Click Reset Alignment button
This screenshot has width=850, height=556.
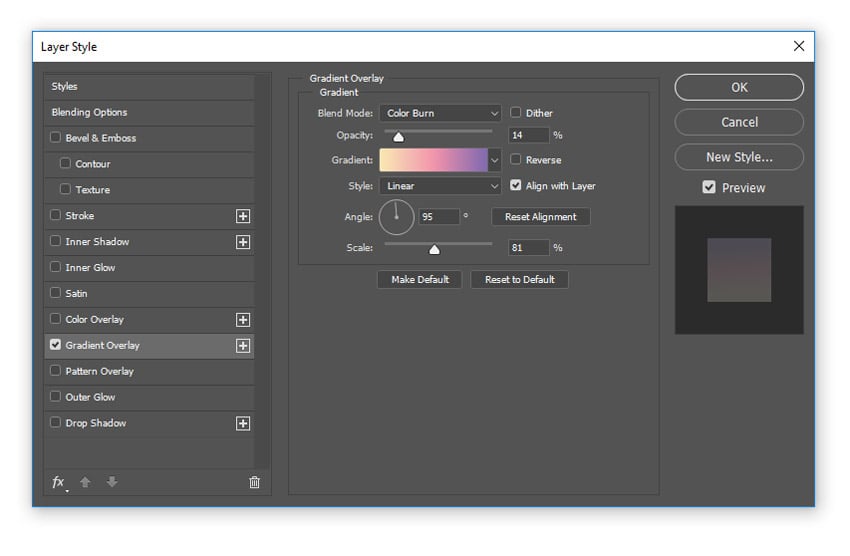pyautogui.click(x=540, y=217)
